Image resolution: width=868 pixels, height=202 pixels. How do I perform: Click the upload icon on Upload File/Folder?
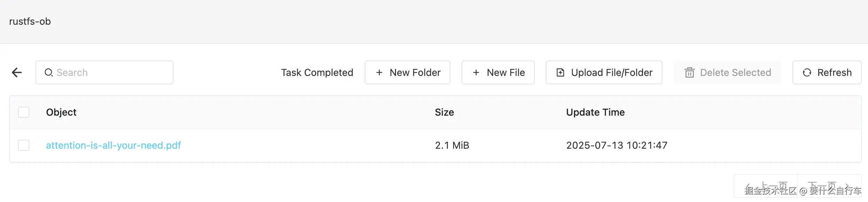click(560, 72)
